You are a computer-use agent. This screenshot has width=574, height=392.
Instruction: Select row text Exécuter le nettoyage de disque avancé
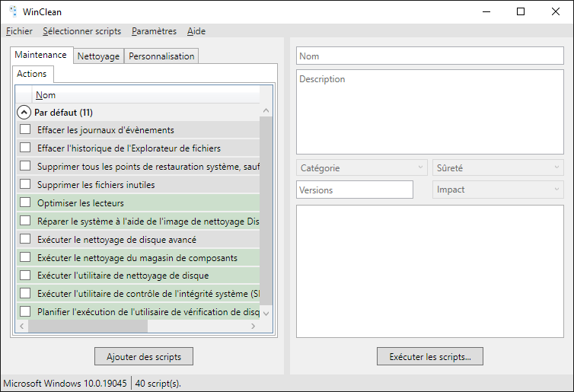click(x=116, y=240)
